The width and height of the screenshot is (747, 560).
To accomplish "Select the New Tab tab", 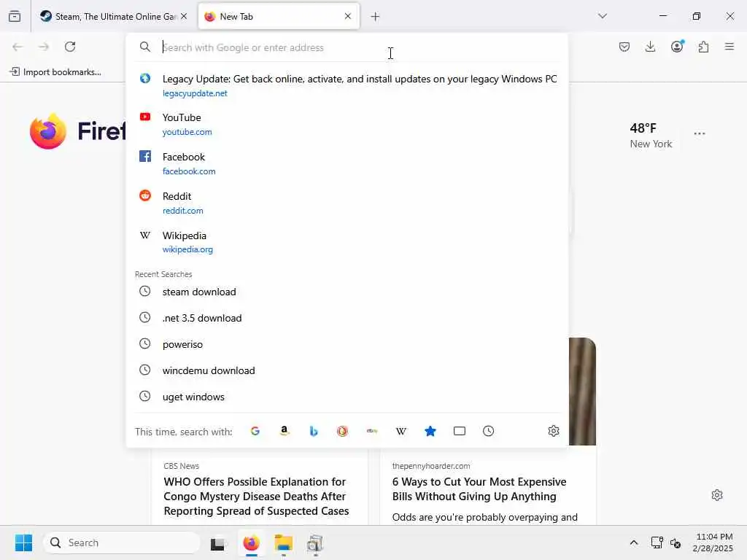I will (279, 16).
